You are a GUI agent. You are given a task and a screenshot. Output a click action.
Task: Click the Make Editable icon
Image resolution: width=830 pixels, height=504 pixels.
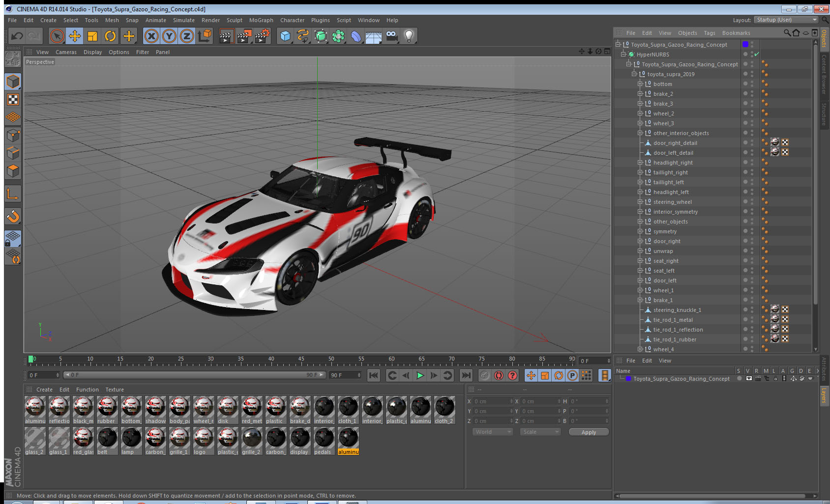pos(13,59)
